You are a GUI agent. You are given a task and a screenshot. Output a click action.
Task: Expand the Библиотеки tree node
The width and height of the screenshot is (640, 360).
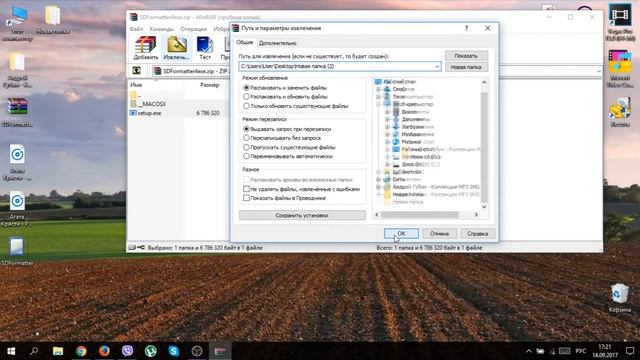click(378, 172)
